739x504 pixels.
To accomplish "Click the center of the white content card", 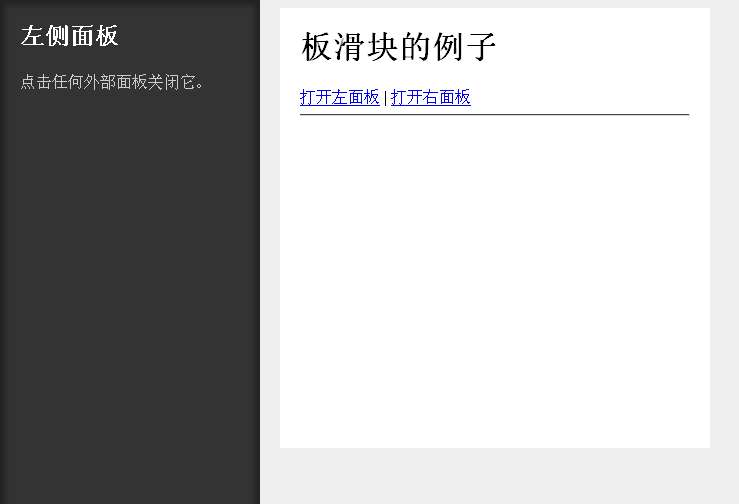I will (494, 228).
